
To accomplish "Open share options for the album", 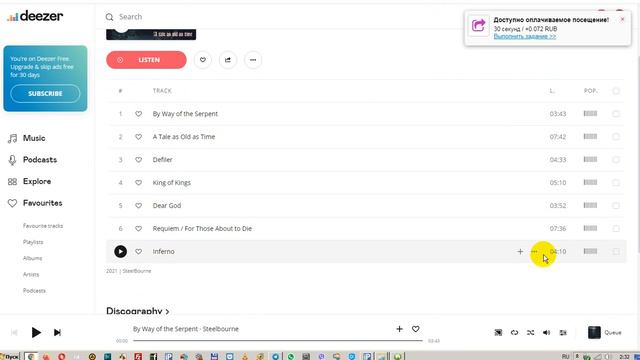I will 228,60.
